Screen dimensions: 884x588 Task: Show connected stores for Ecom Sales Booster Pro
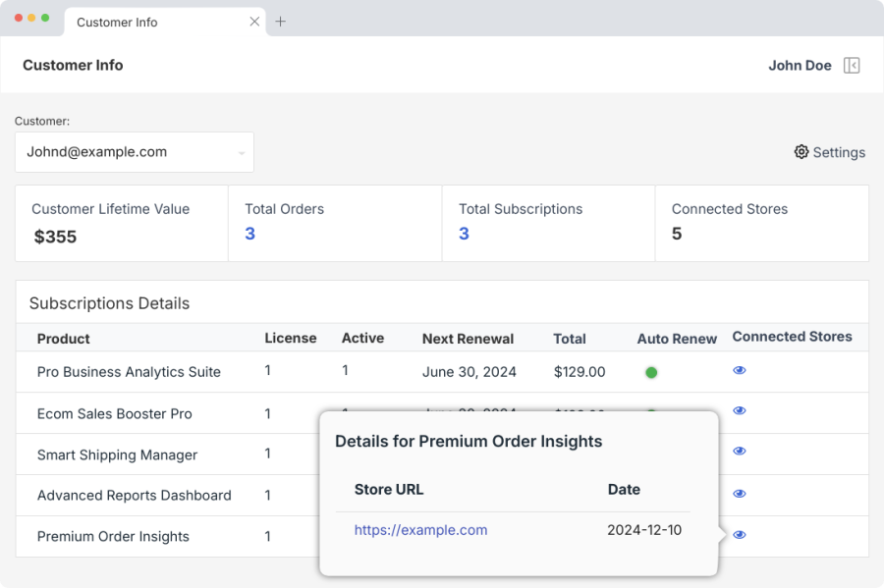coord(740,410)
